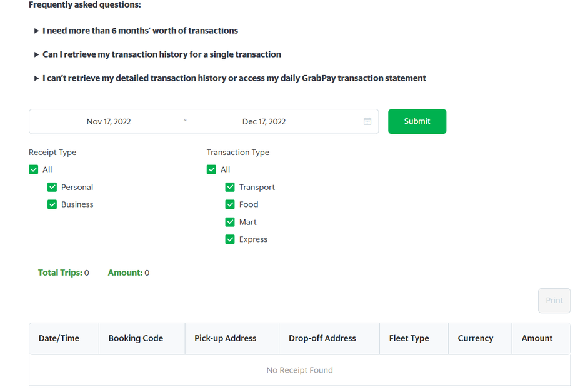This screenshot has width=575, height=392.
Task: Expand 'I need more than 6 months' FAQ
Action: tap(140, 31)
